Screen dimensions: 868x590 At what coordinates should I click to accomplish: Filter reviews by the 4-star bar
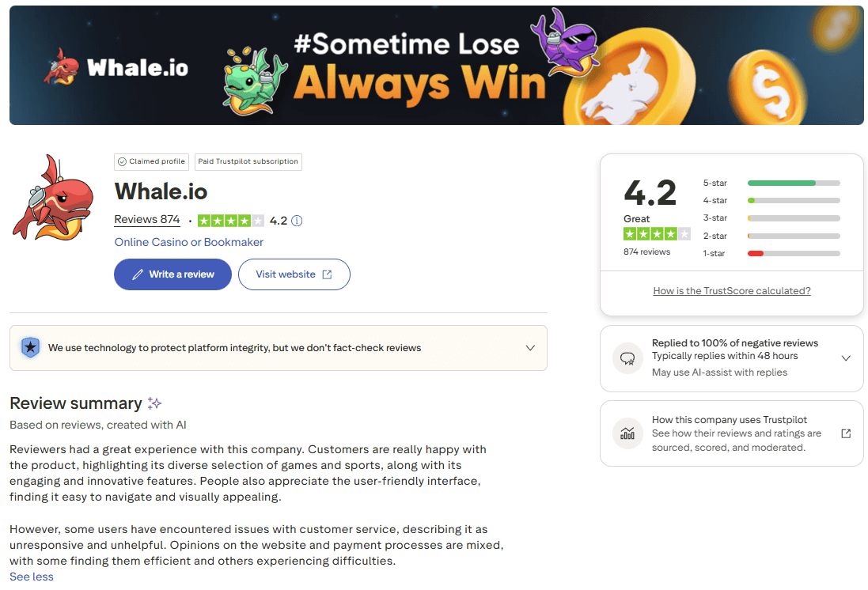pos(794,201)
